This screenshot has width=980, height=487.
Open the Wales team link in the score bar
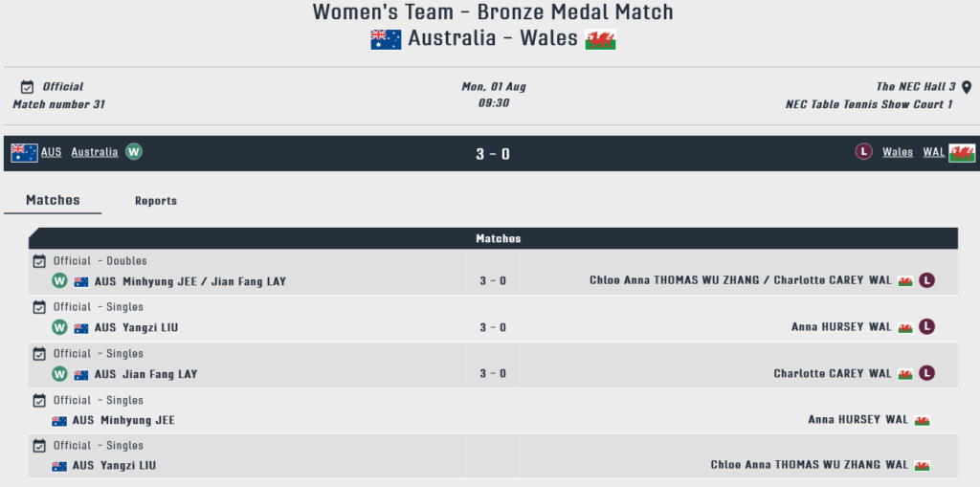(898, 152)
